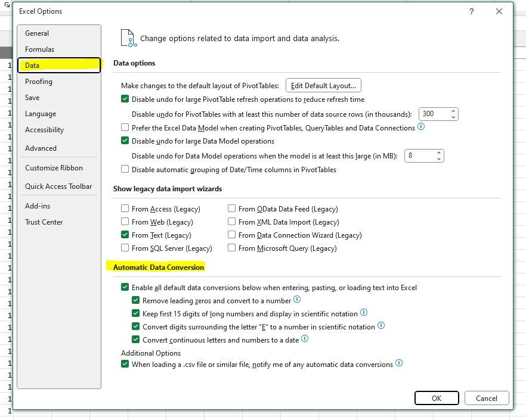Toggle Enable all default data conversions checkbox
The image size is (526, 420).
[125, 287]
